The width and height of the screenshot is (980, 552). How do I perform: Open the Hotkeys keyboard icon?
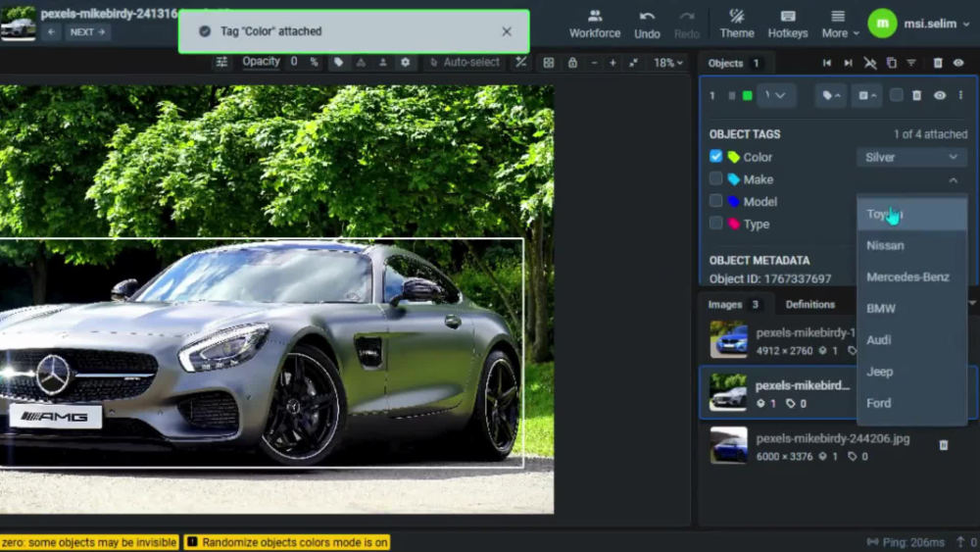click(x=788, y=16)
